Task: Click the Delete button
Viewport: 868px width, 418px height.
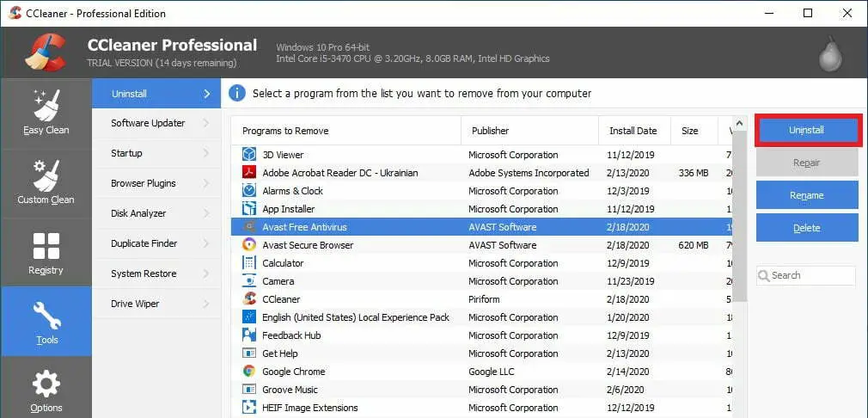Action: pyautogui.click(x=807, y=228)
